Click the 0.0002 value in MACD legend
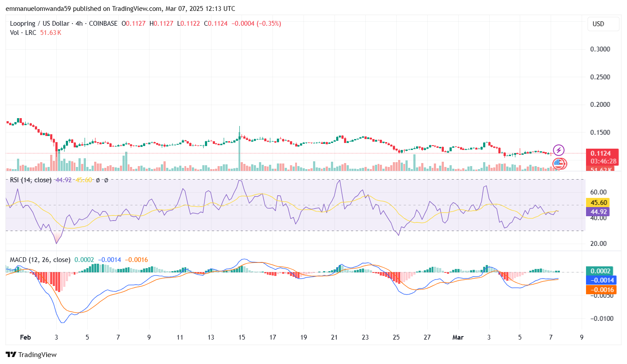 click(85, 259)
